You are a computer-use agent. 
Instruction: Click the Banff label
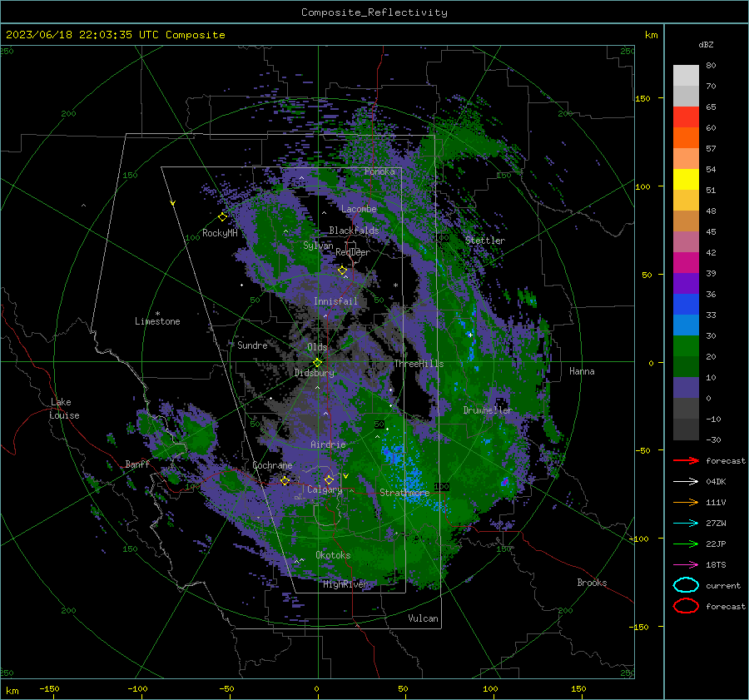pyautogui.click(x=137, y=464)
